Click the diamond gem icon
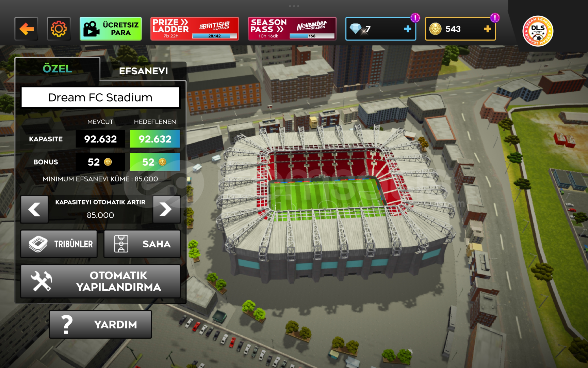 (356, 29)
